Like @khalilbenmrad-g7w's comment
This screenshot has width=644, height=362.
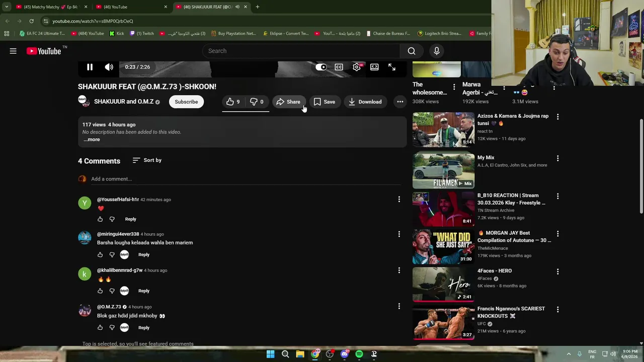[x=100, y=291]
